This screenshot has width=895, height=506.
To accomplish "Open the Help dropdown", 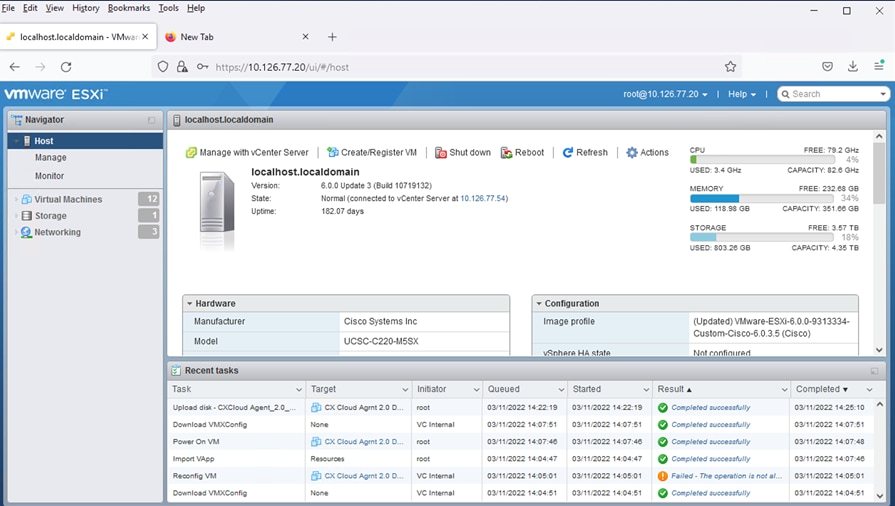I will (x=741, y=94).
